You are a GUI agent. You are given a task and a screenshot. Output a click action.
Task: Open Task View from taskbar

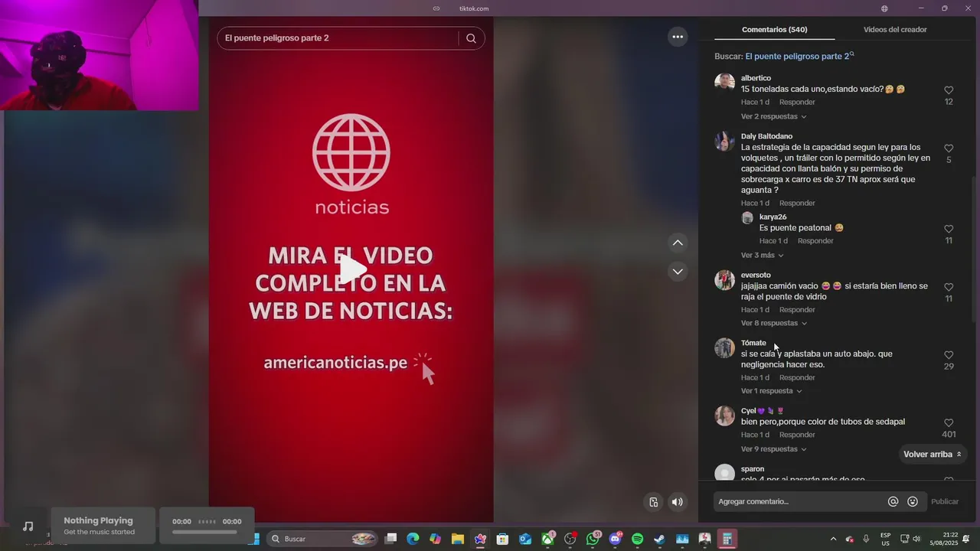pyautogui.click(x=390, y=539)
